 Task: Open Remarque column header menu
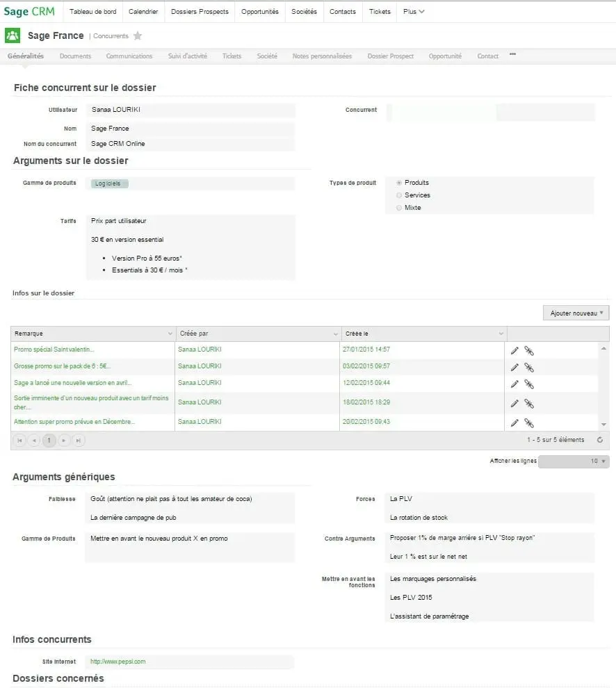170,334
